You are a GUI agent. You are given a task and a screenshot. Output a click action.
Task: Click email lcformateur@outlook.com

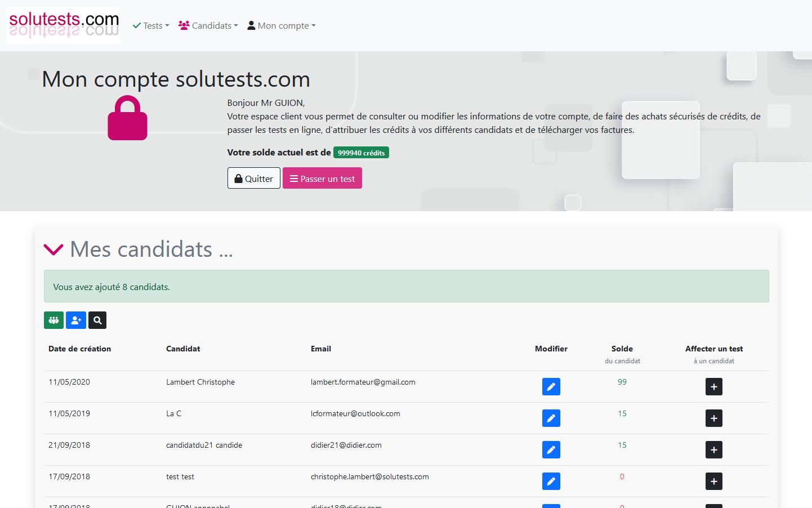355,413
